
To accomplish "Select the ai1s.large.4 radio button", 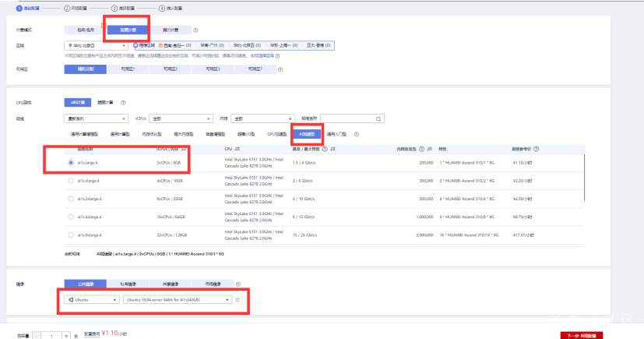I will (x=71, y=163).
